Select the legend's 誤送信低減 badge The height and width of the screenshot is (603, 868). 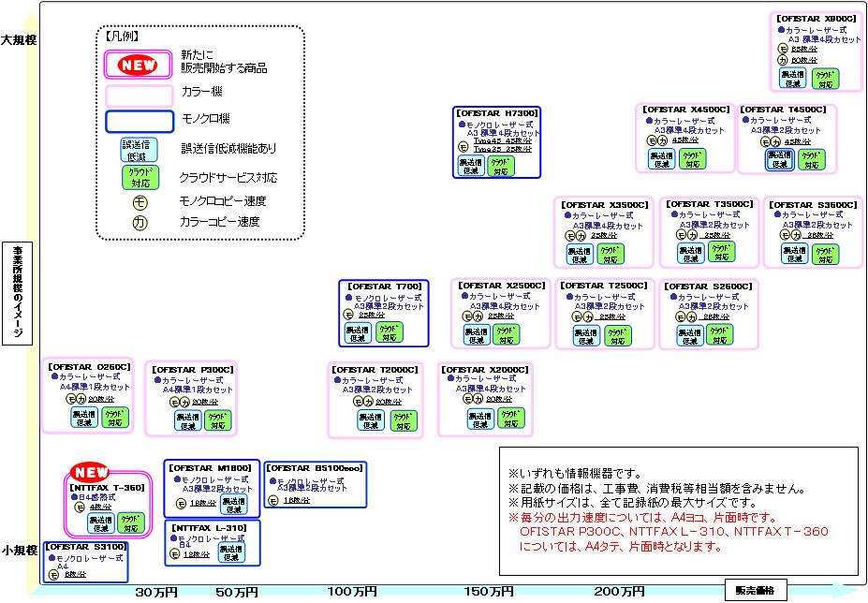139,150
